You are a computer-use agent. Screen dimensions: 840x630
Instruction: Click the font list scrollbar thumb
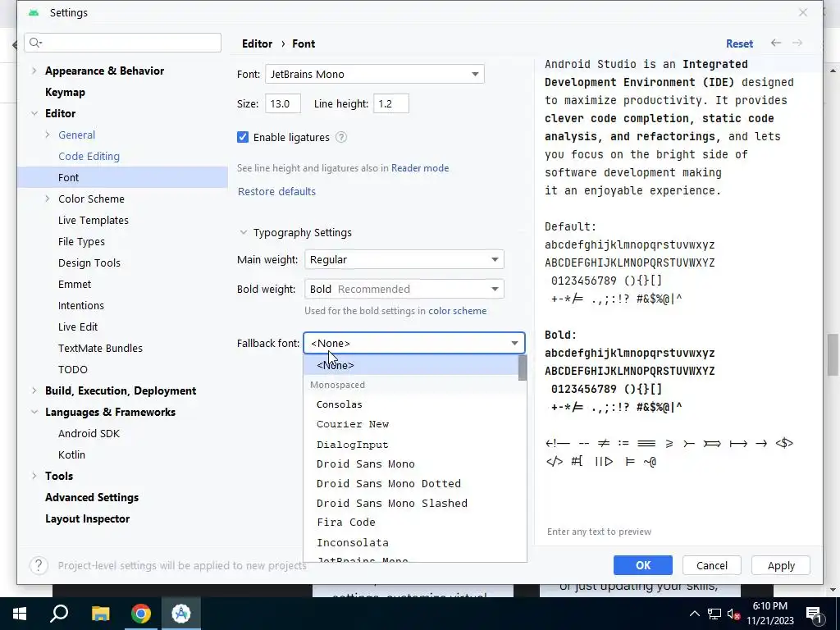(523, 368)
